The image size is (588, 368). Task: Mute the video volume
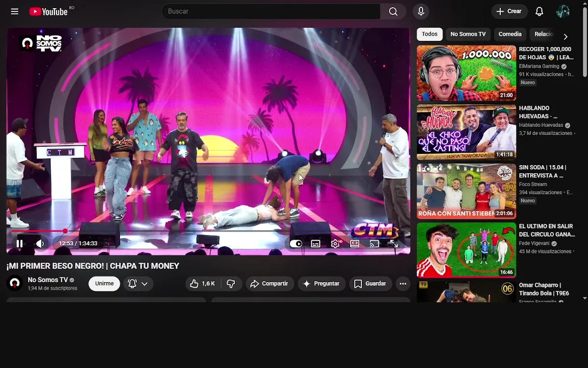(40, 243)
